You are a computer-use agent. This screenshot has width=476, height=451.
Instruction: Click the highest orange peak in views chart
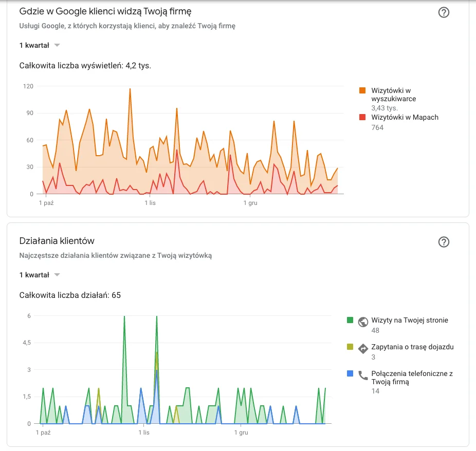pos(130,89)
